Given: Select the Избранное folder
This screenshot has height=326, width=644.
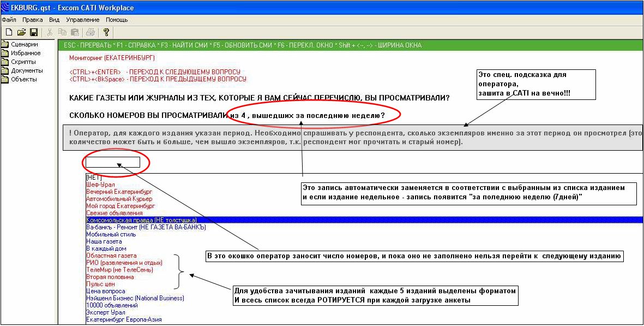Looking at the screenshot, I should pos(26,53).
